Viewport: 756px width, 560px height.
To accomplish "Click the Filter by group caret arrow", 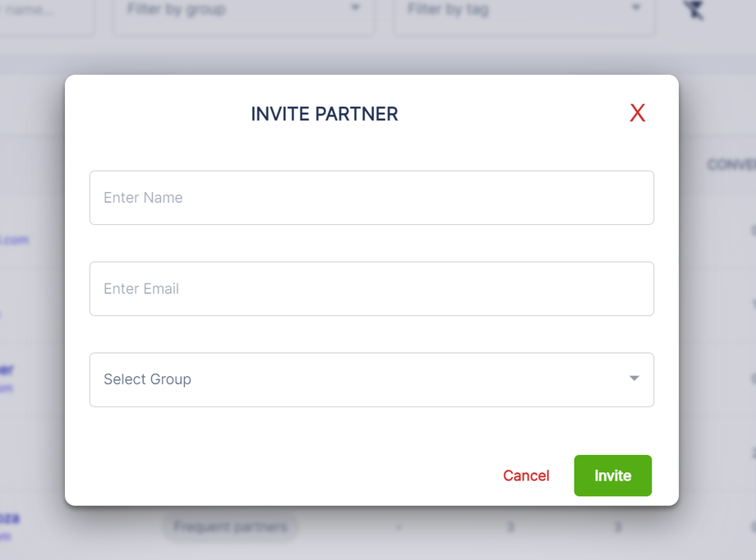I will pos(355,8).
